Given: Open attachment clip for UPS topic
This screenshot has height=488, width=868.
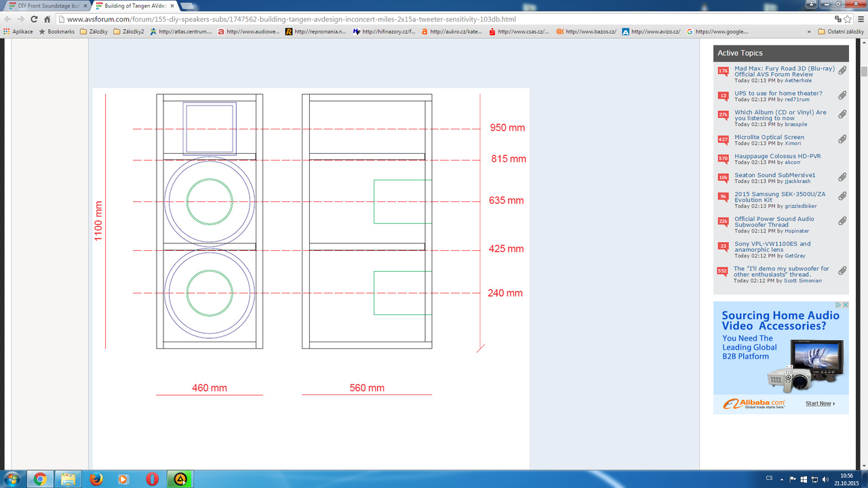Looking at the screenshot, I should pos(842,96).
